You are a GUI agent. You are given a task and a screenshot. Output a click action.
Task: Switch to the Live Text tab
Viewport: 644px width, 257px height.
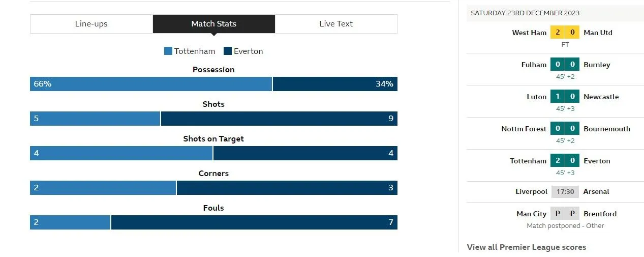[336, 24]
